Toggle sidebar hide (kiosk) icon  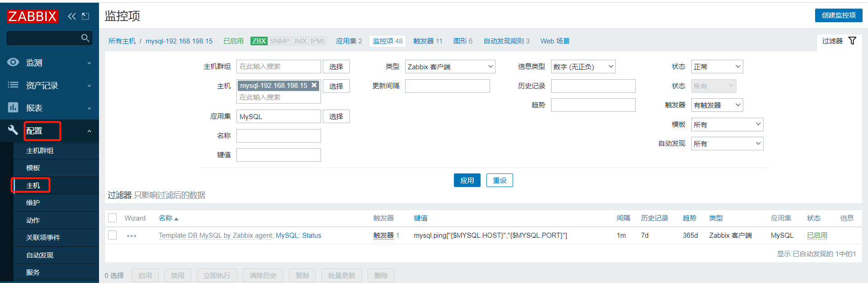(x=85, y=16)
